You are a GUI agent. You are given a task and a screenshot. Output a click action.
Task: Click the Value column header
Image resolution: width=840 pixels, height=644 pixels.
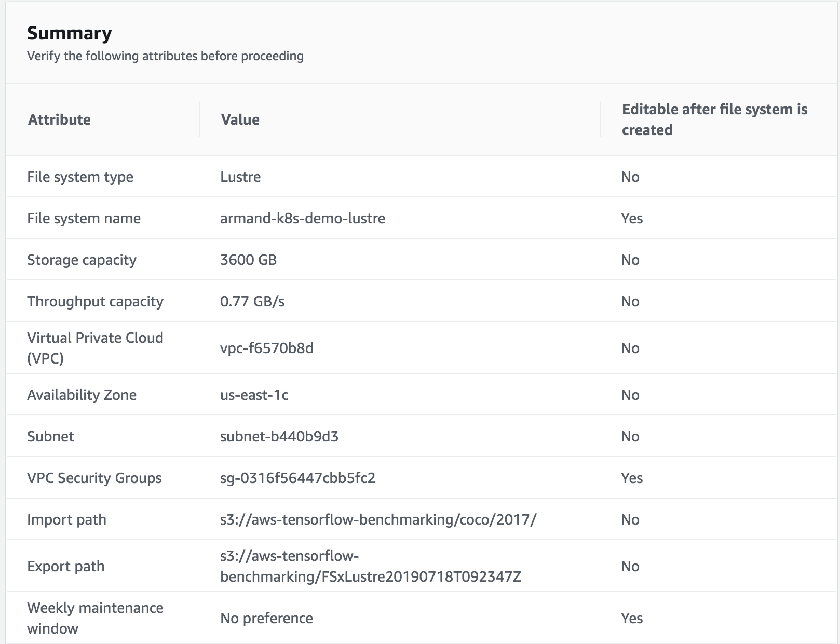(240, 119)
